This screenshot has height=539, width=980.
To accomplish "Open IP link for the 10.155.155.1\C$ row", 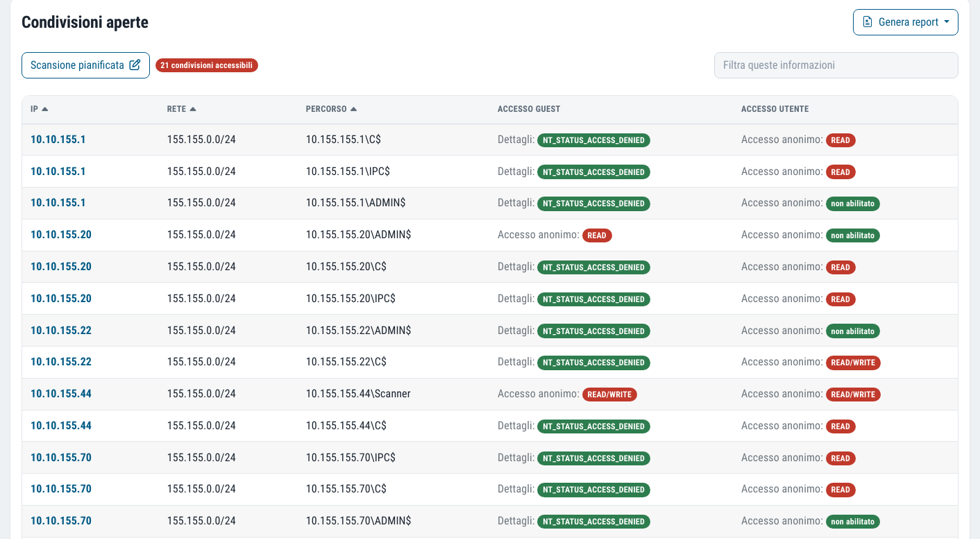I will [58, 140].
